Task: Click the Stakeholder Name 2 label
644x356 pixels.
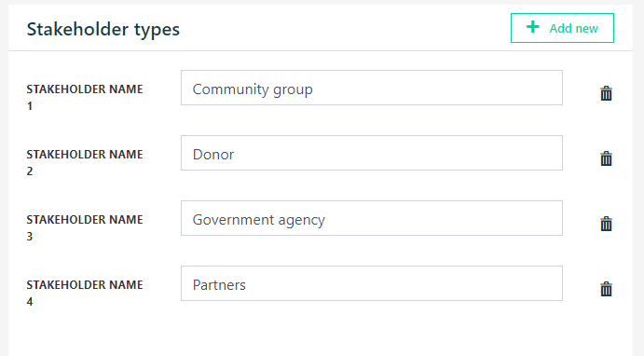Action: (x=85, y=162)
